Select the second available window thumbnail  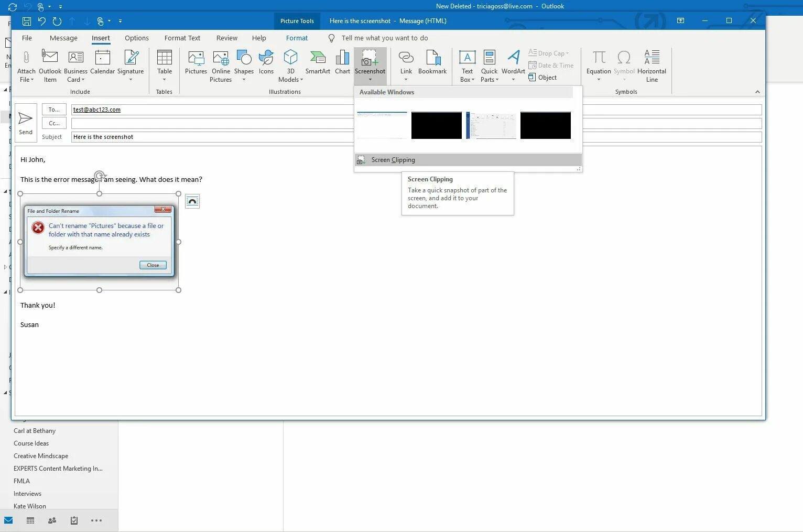tap(437, 125)
